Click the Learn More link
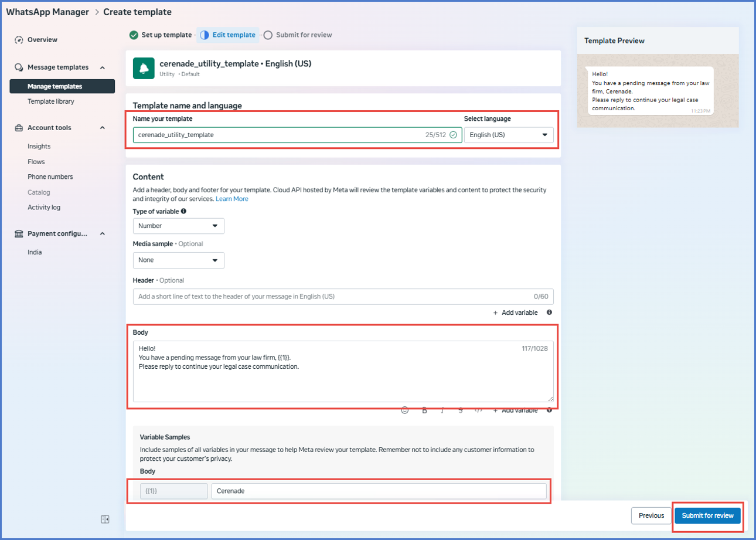 pos(232,199)
